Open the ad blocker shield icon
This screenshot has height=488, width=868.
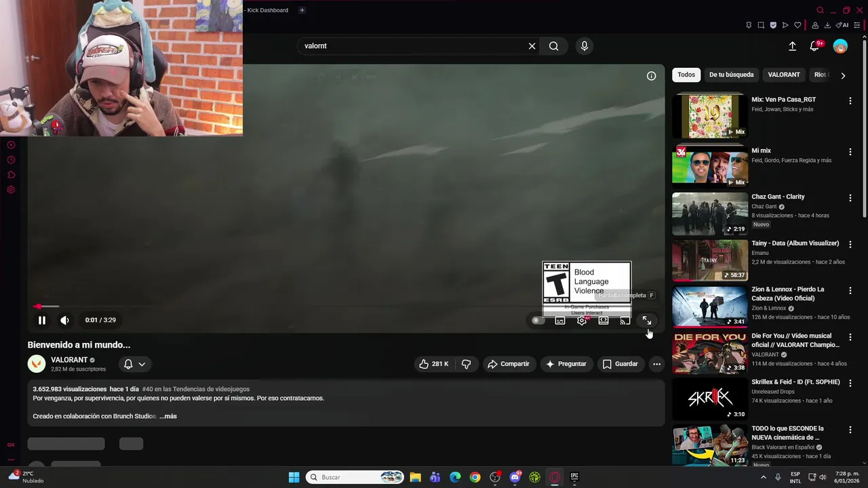pos(773,25)
